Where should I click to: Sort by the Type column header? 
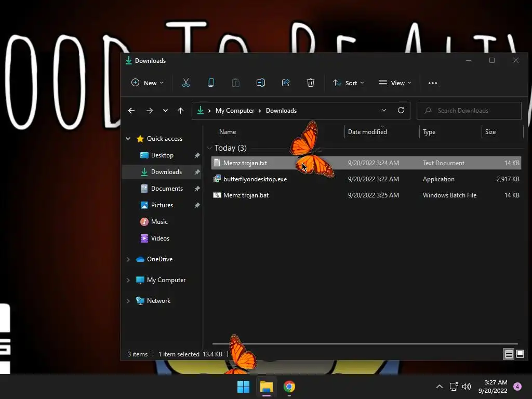click(x=429, y=132)
